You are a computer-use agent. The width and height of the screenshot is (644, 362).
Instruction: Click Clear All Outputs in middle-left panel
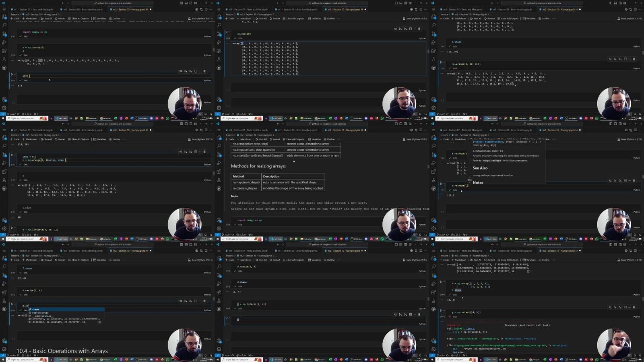click(79, 139)
